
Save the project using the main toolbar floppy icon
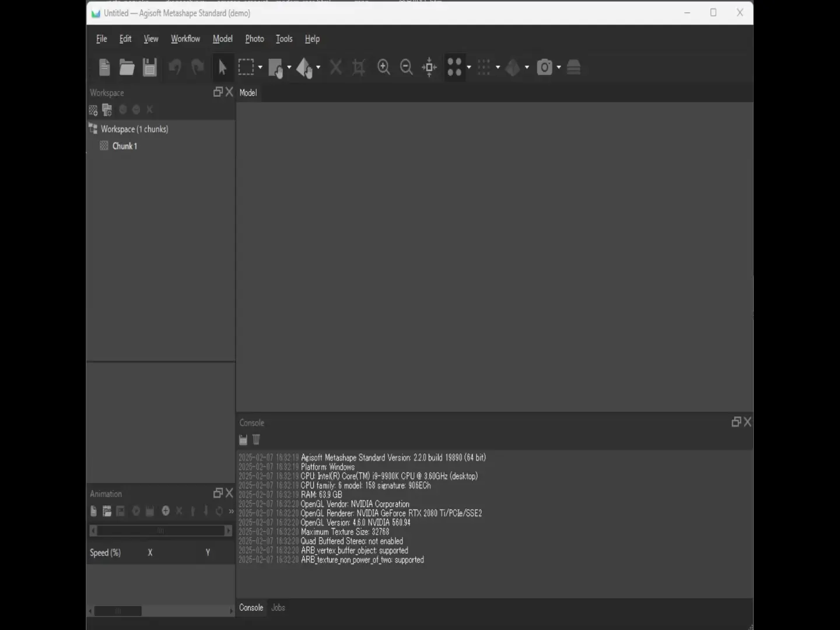(150, 68)
